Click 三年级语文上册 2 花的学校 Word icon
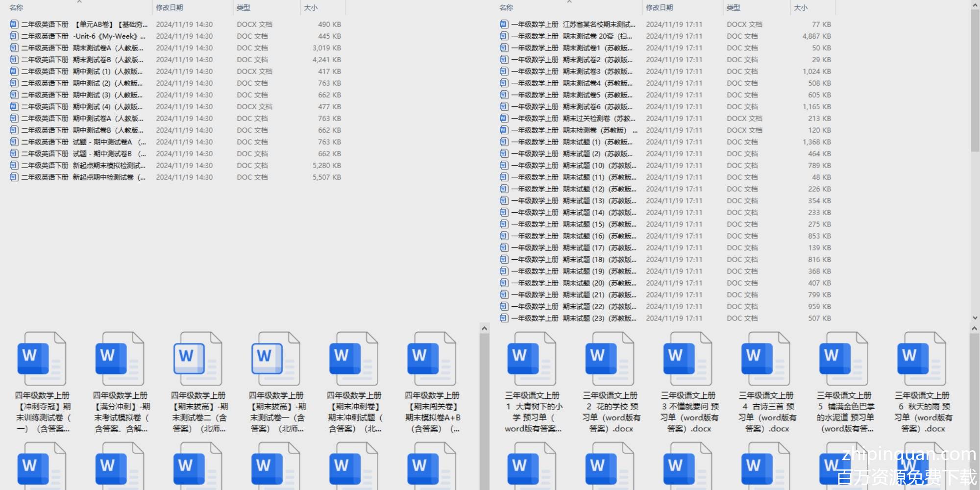Viewport: 980px width, 490px height. tap(610, 359)
